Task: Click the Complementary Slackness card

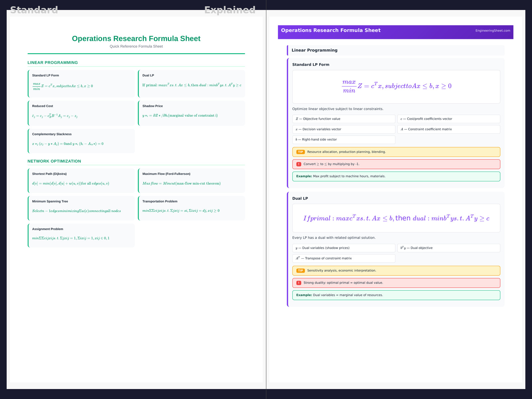Action: click(81, 141)
